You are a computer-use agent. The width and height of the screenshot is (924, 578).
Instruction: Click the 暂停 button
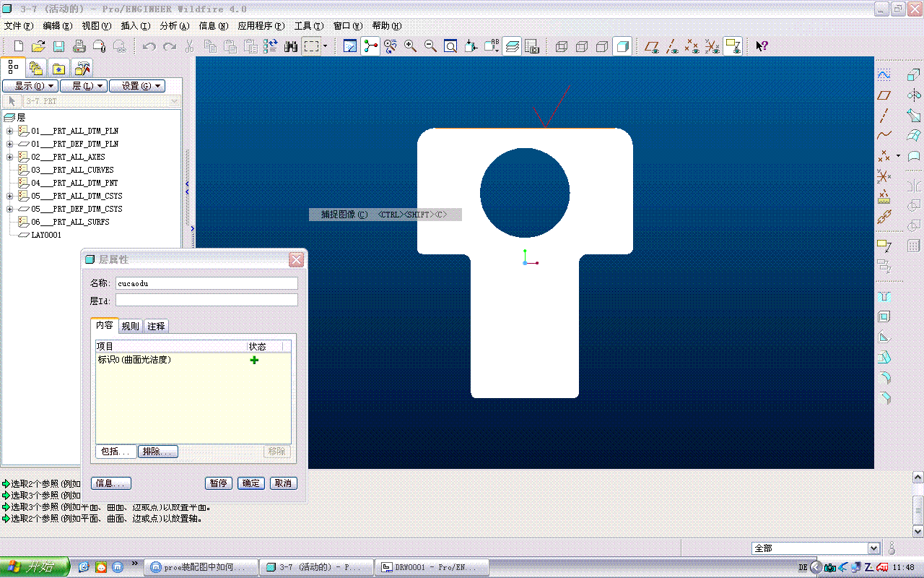point(218,483)
